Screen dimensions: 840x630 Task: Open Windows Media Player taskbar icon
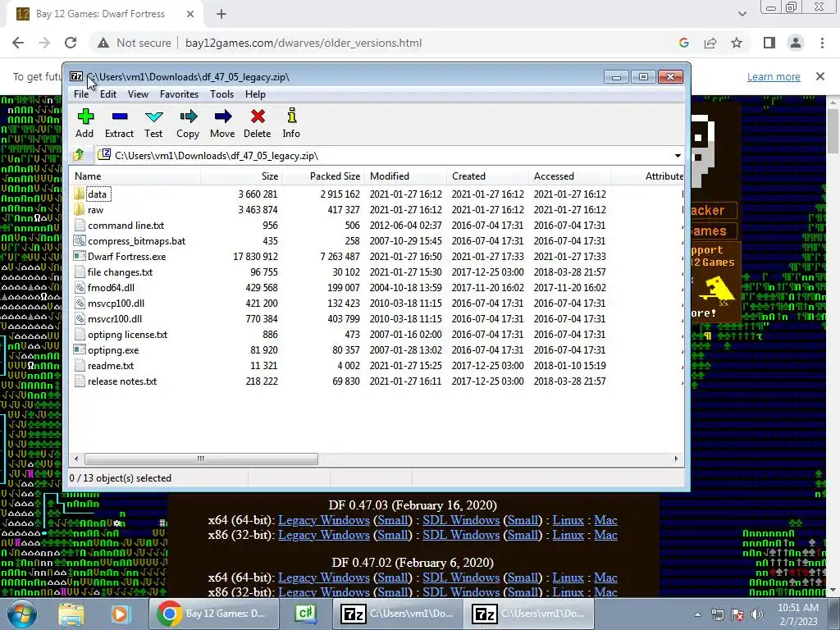[x=121, y=614]
